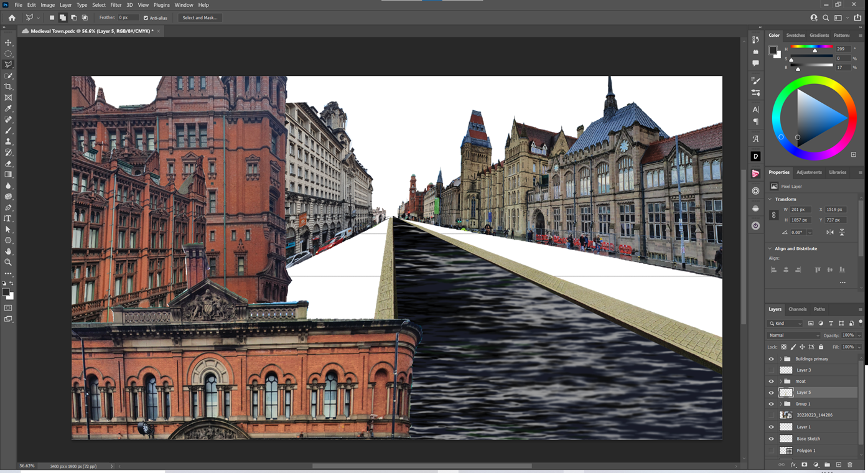Click the delete layer trash icon
868x473 pixels.
850,465
